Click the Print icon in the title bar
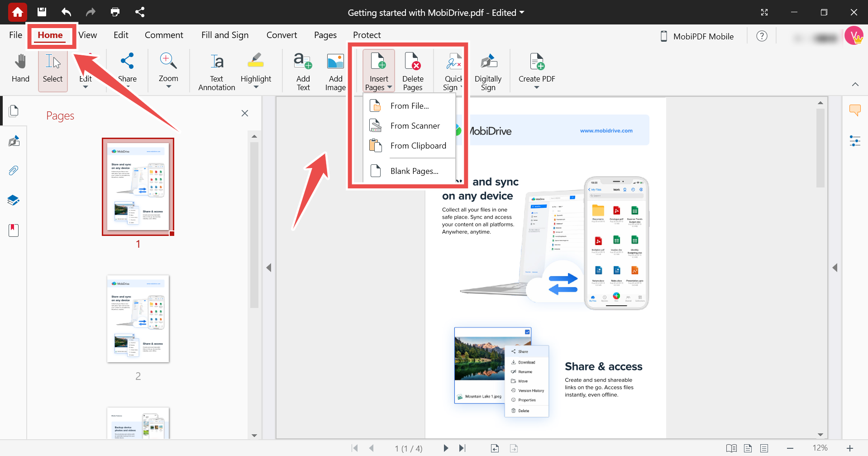 pos(114,12)
